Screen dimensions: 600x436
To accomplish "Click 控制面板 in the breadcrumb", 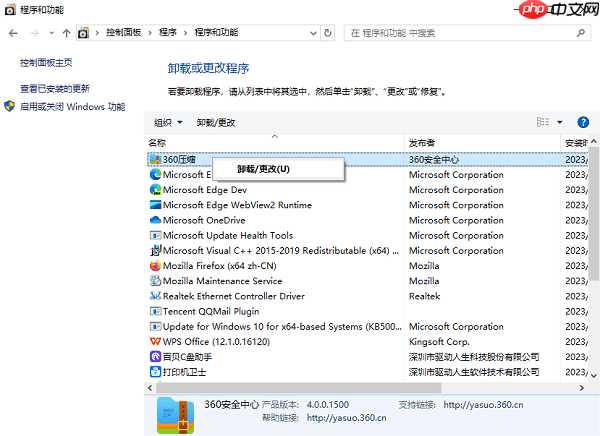I will [124, 33].
